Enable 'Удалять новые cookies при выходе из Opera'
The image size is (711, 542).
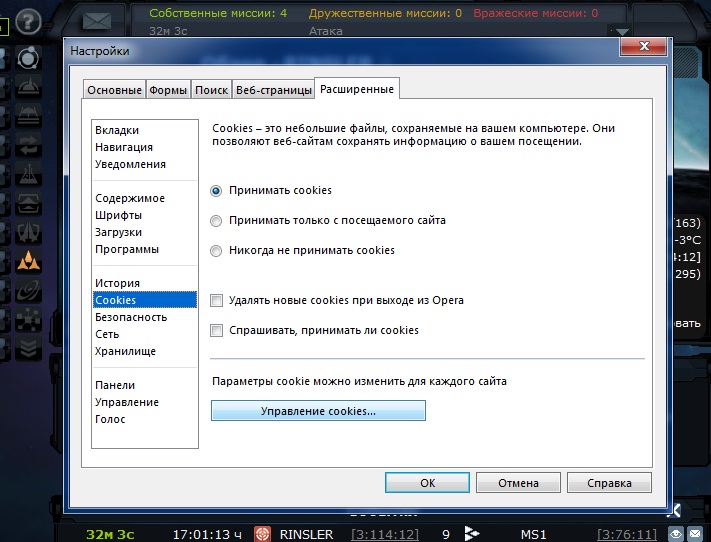coord(216,300)
